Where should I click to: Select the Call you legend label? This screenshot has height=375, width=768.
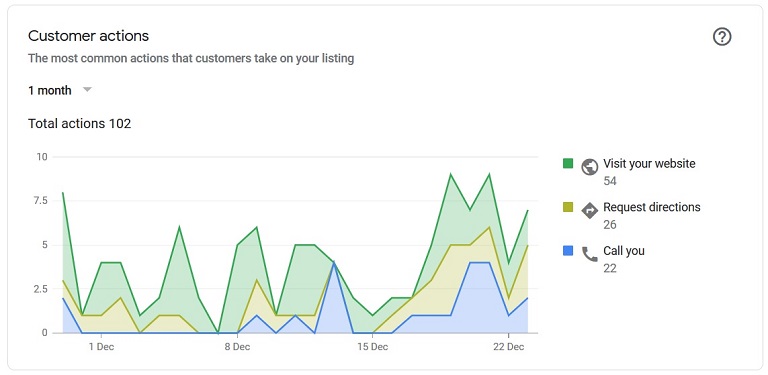pyautogui.click(x=624, y=251)
